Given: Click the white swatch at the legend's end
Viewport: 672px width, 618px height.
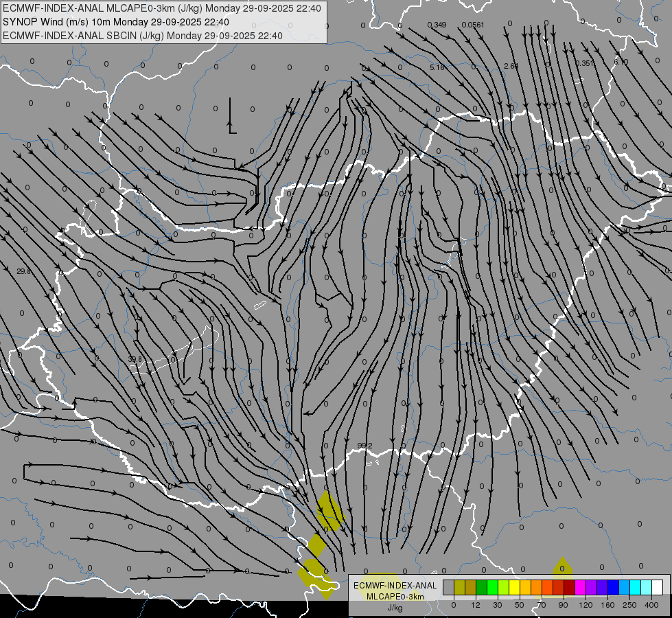Looking at the screenshot, I should (658, 587).
